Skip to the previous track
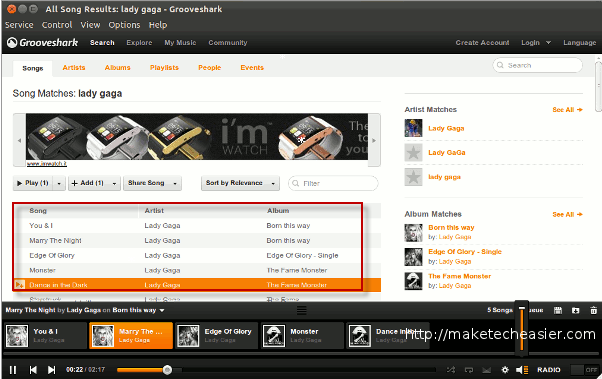The width and height of the screenshot is (602, 379). [x=33, y=370]
